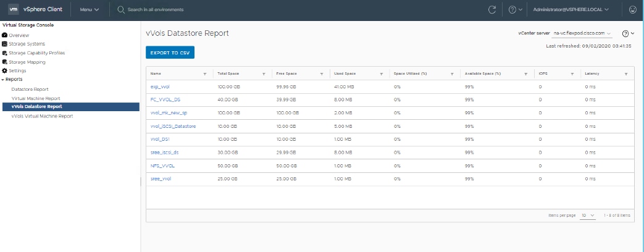The height and width of the screenshot is (252, 644).
Task: Open the Settings page
Action: pyautogui.click(x=17, y=70)
